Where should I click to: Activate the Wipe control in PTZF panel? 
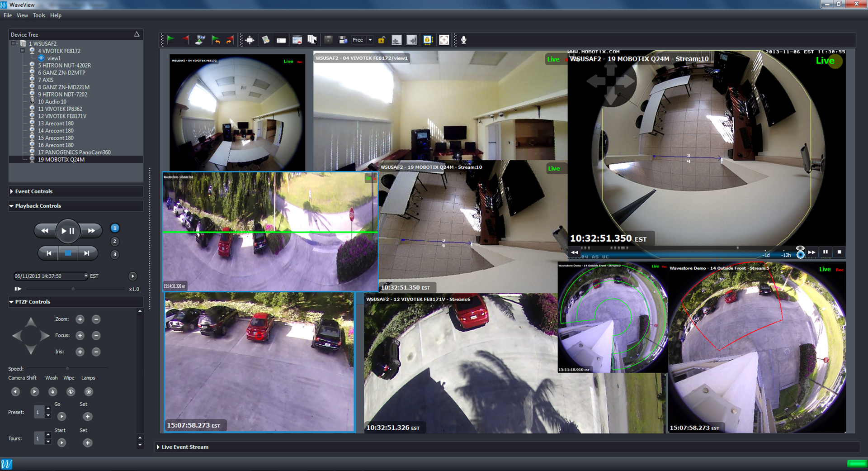tap(71, 392)
